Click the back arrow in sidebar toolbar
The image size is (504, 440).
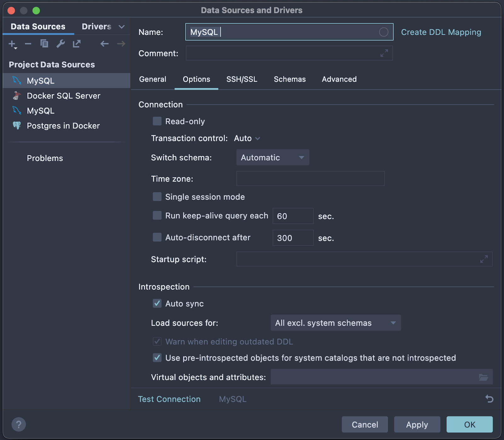pos(104,44)
